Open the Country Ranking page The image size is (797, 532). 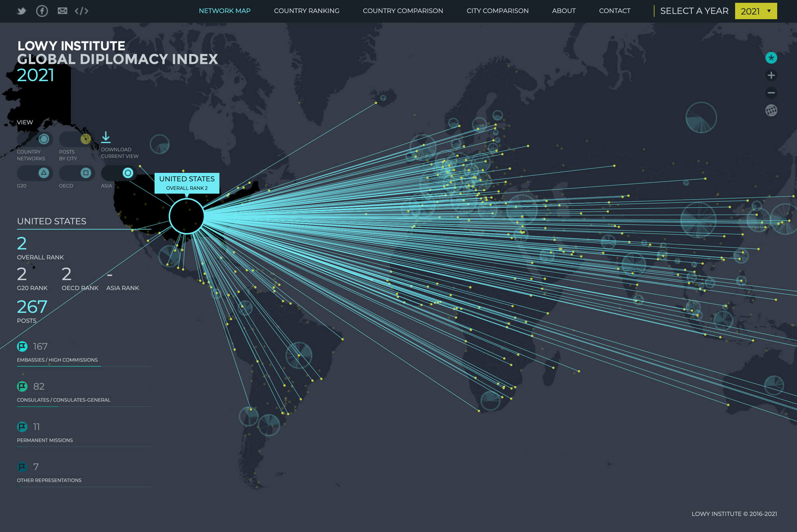(306, 11)
